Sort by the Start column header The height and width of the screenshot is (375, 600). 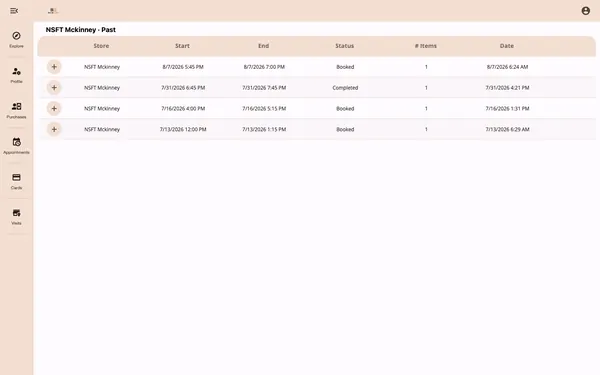pyautogui.click(x=183, y=46)
